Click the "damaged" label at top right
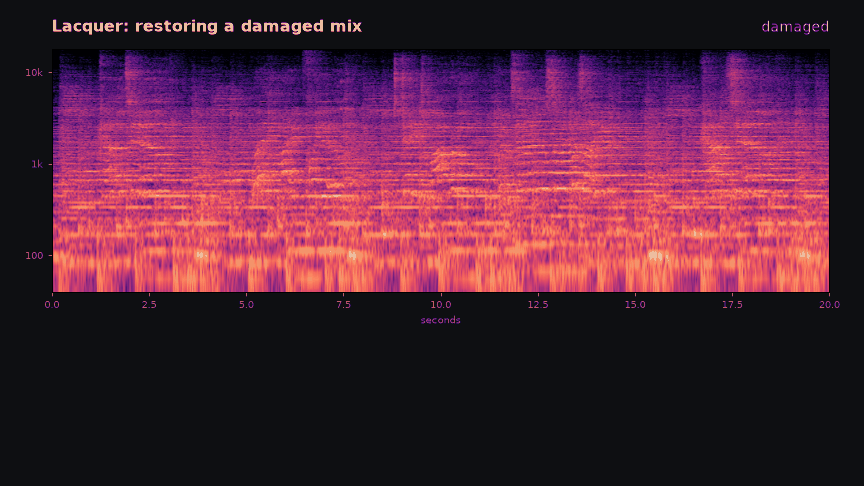 [795, 26]
